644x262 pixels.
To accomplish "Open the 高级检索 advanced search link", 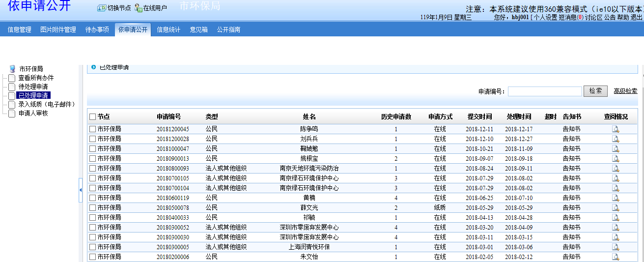I will [x=625, y=91].
